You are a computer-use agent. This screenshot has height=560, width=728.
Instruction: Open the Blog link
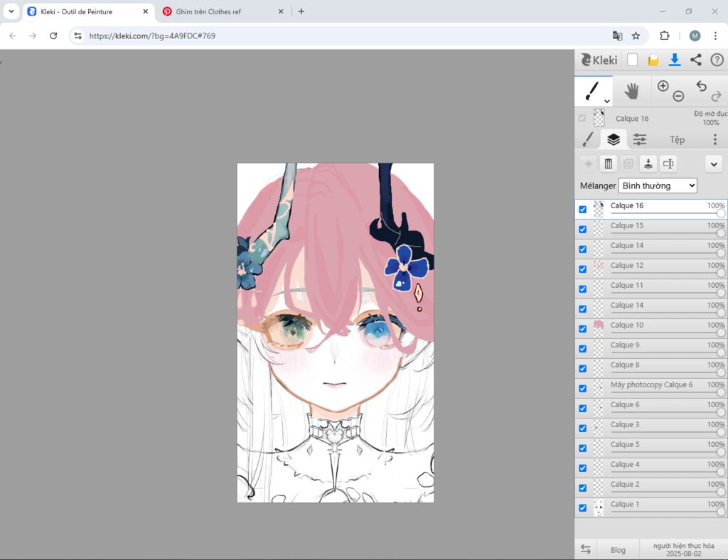point(618,550)
